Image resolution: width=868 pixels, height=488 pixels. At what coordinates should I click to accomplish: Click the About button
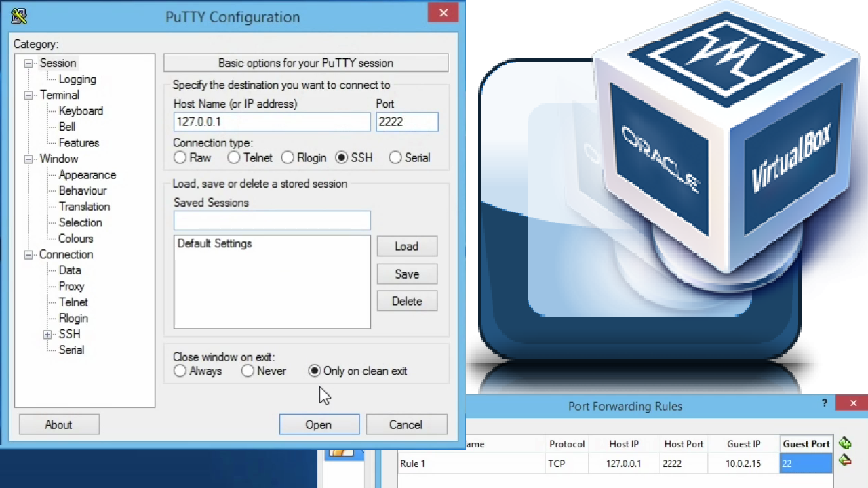[x=58, y=425]
